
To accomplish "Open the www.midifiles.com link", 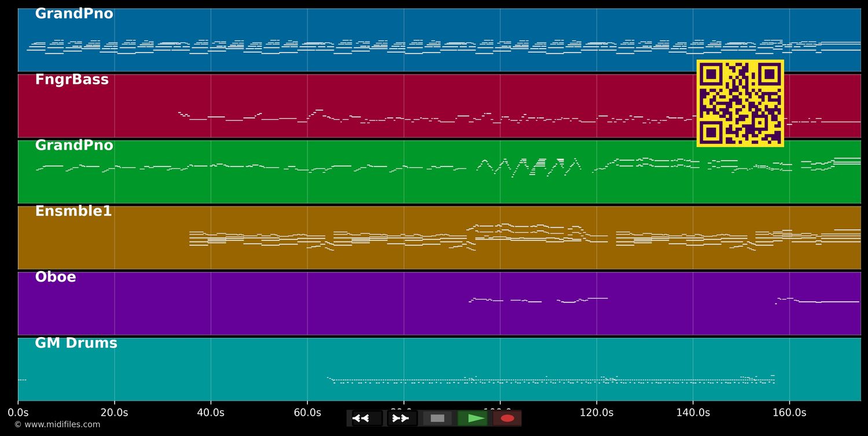I will pos(57,424).
